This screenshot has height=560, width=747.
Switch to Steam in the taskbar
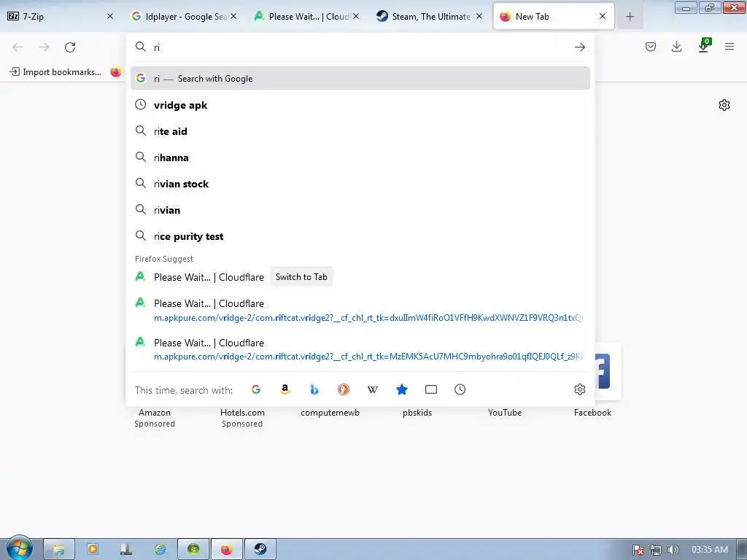click(x=260, y=549)
